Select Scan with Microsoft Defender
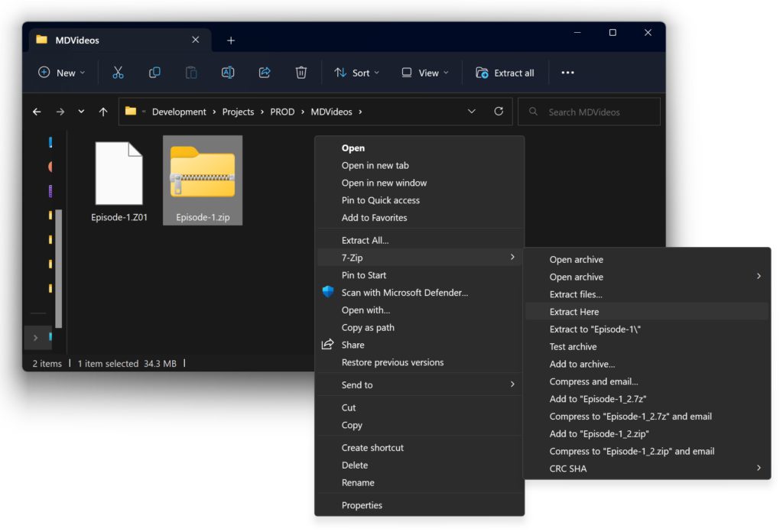 [x=404, y=293]
